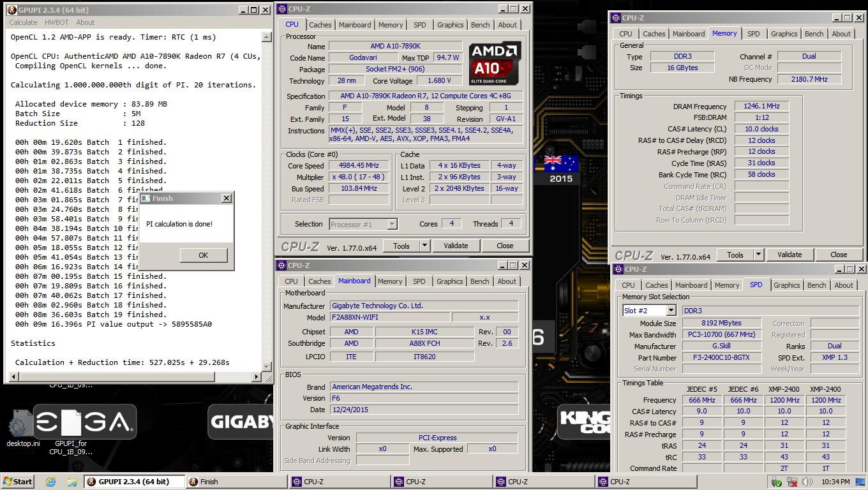
Task: Select the part number F3-2400C10-8GTX field
Action: 721,358
